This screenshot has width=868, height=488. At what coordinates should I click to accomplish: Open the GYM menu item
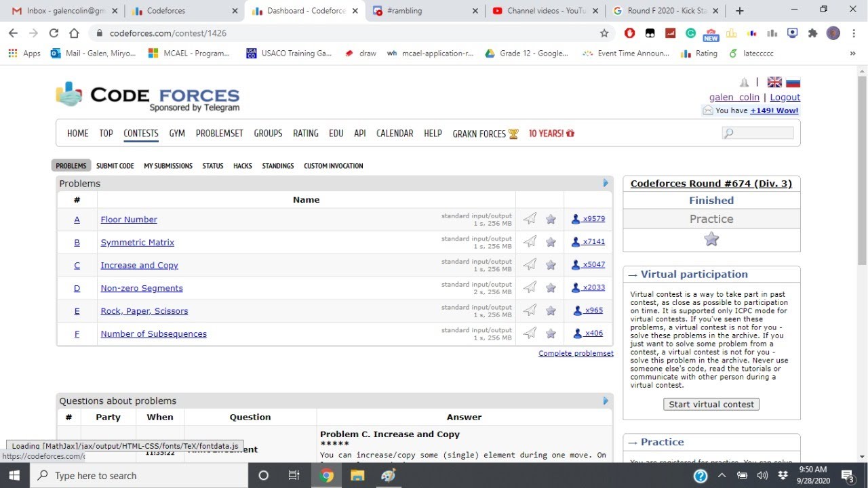pos(177,134)
